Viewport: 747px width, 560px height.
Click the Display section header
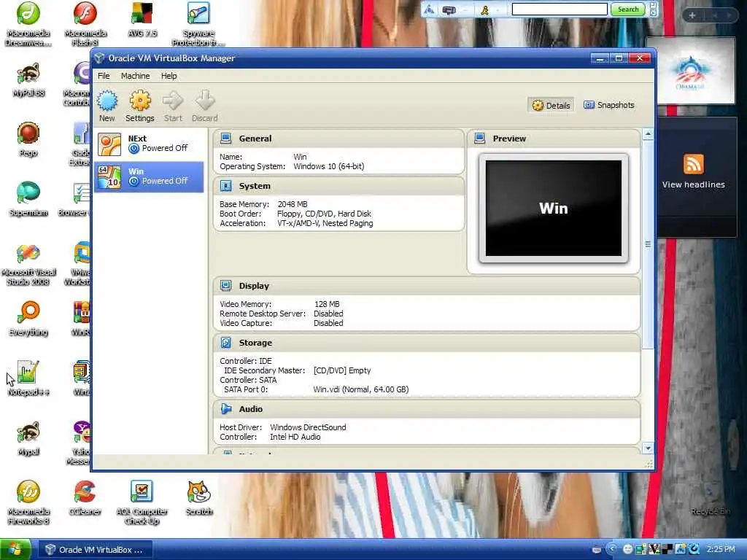pos(426,286)
